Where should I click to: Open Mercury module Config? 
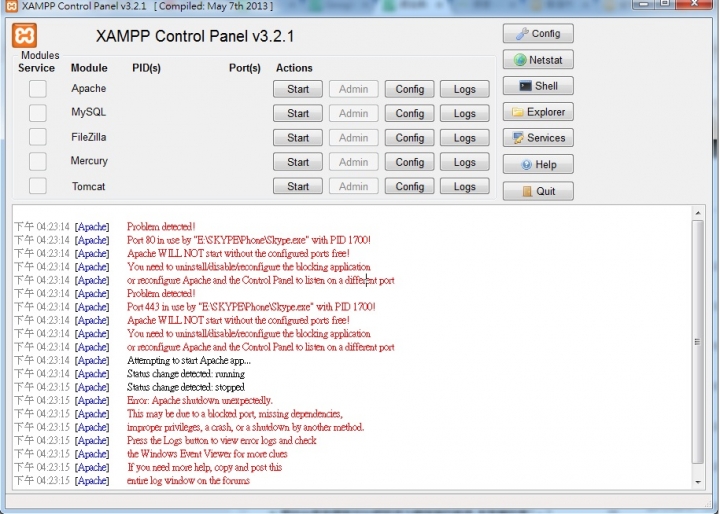point(410,162)
